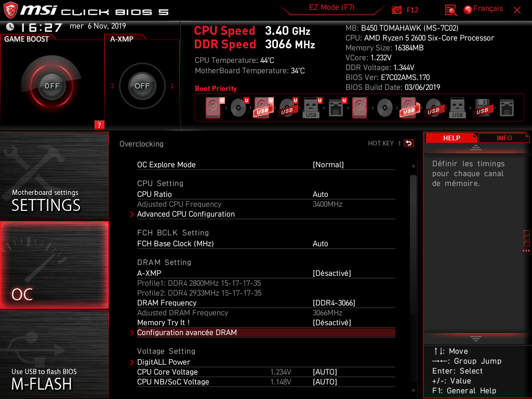532x399 pixels.
Task: Select the legacy network boot device icon
Action: pyautogui.click(x=507, y=108)
